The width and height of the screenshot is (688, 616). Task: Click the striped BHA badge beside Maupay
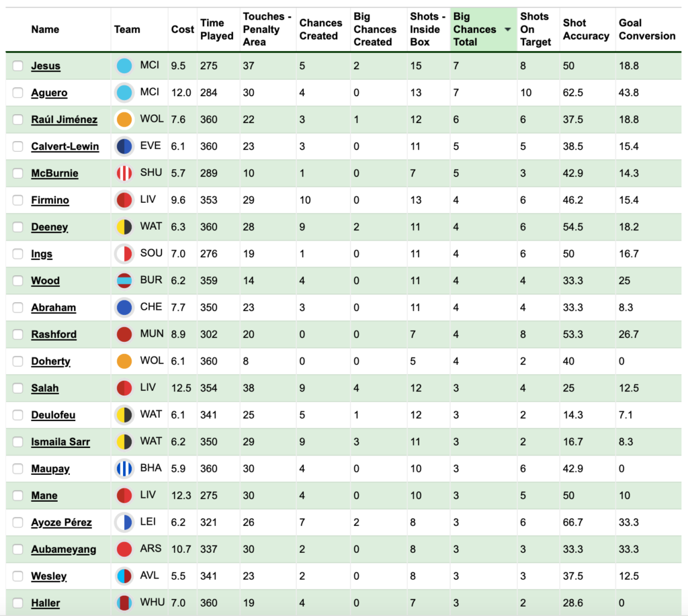tap(124, 469)
